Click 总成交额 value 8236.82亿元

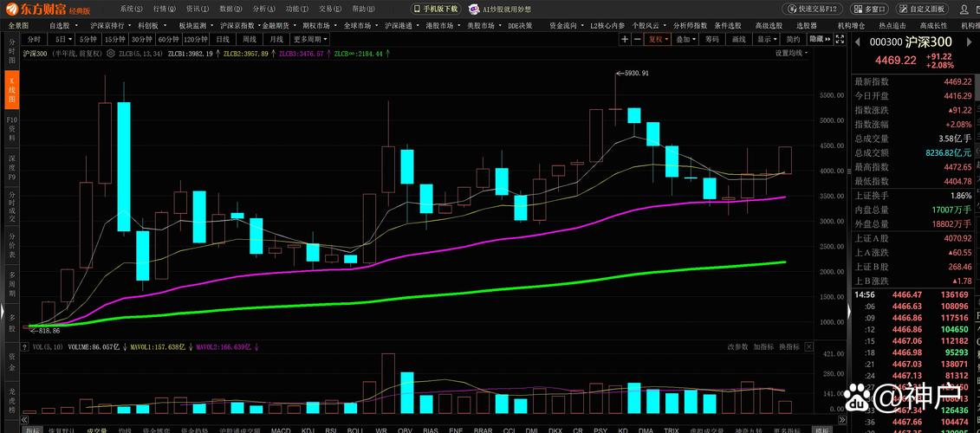pyautogui.click(x=947, y=152)
